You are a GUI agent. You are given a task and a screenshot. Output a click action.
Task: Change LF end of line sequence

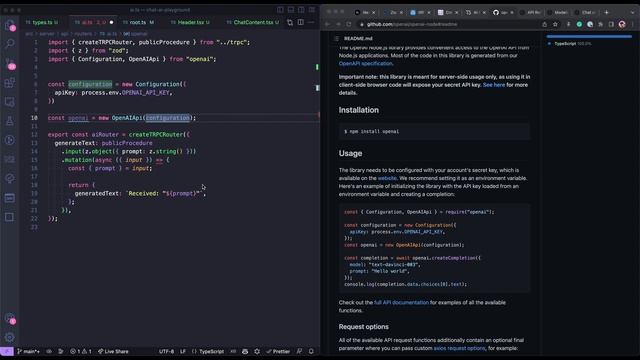(x=182, y=351)
